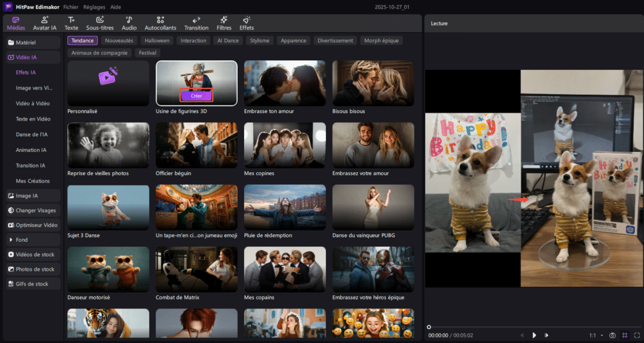Take a snapshot with the camera icon
Screen dimensions: 644x343
coord(613,335)
